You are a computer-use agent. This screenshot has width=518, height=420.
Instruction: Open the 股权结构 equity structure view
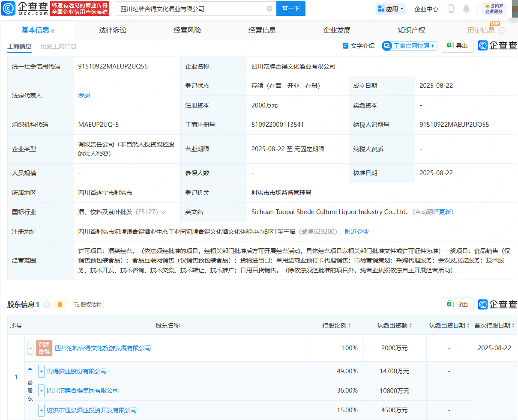coord(88,304)
